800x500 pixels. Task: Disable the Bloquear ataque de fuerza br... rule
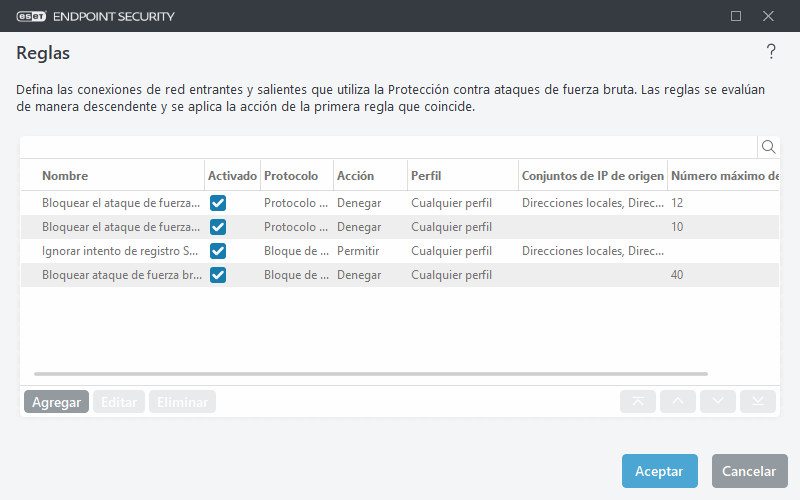[218, 275]
